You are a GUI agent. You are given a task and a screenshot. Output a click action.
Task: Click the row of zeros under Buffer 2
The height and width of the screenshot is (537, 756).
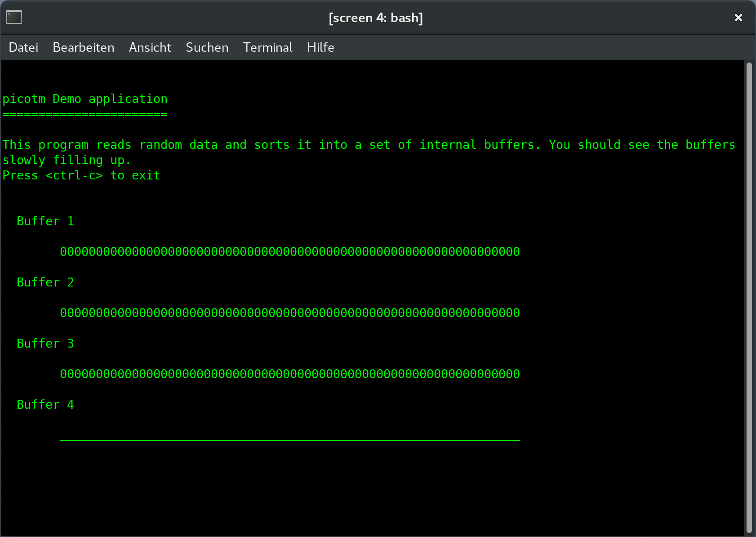290,313
